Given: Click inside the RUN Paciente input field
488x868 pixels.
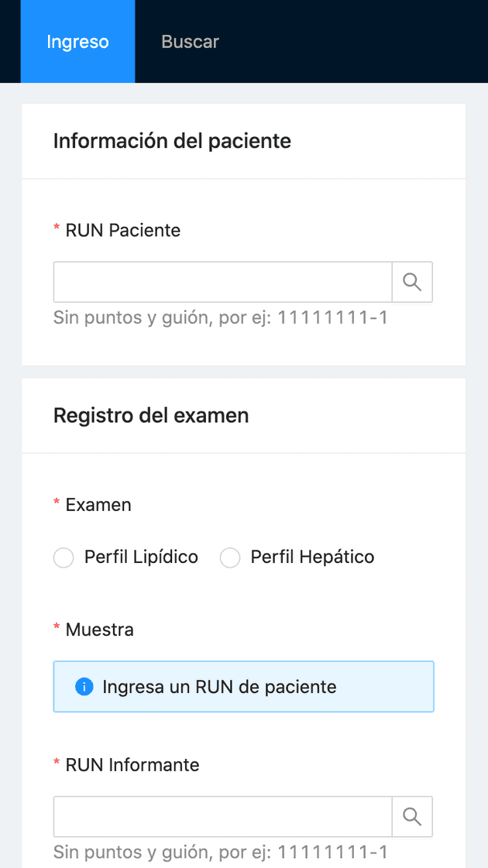Looking at the screenshot, I should tap(222, 282).
